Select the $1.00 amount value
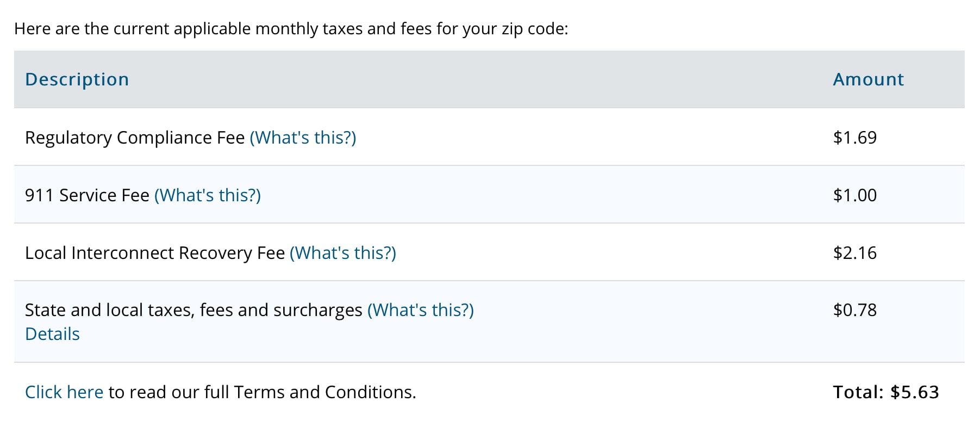The height and width of the screenshot is (427, 980). (855, 195)
